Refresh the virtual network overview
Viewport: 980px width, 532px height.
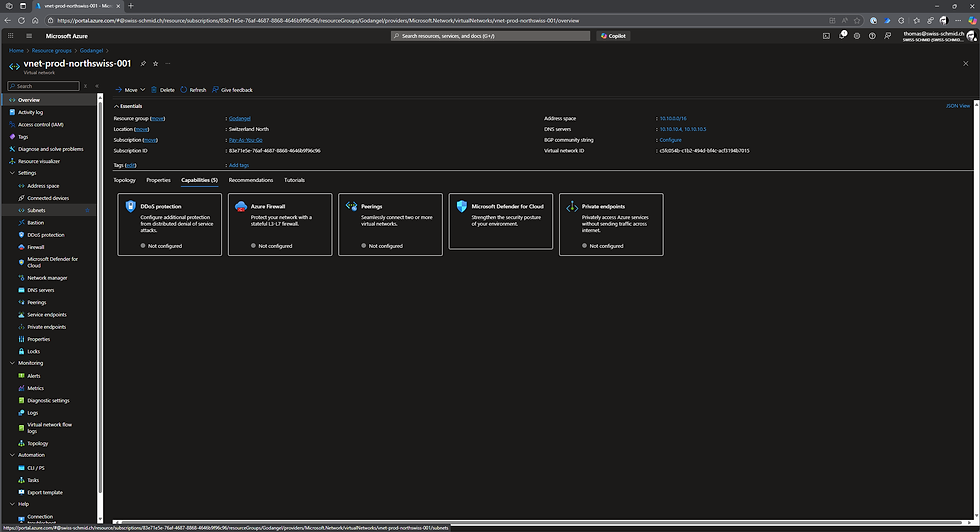pos(193,90)
